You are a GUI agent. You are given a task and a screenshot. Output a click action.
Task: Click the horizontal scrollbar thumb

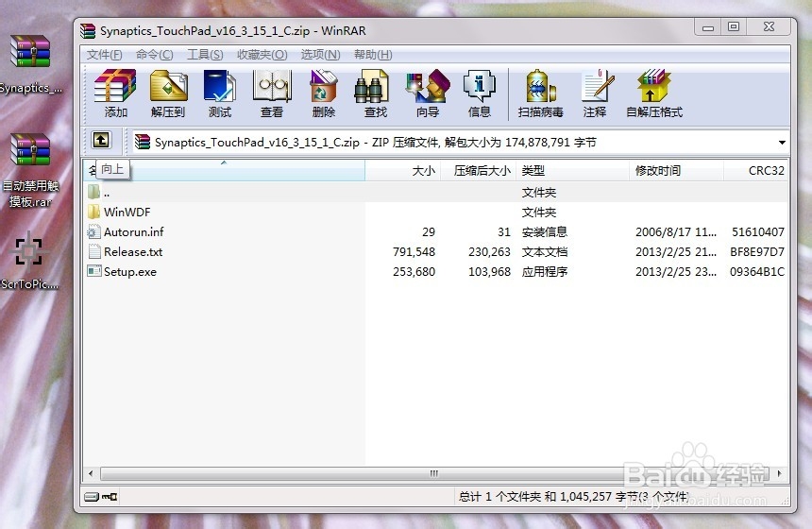[x=434, y=473]
